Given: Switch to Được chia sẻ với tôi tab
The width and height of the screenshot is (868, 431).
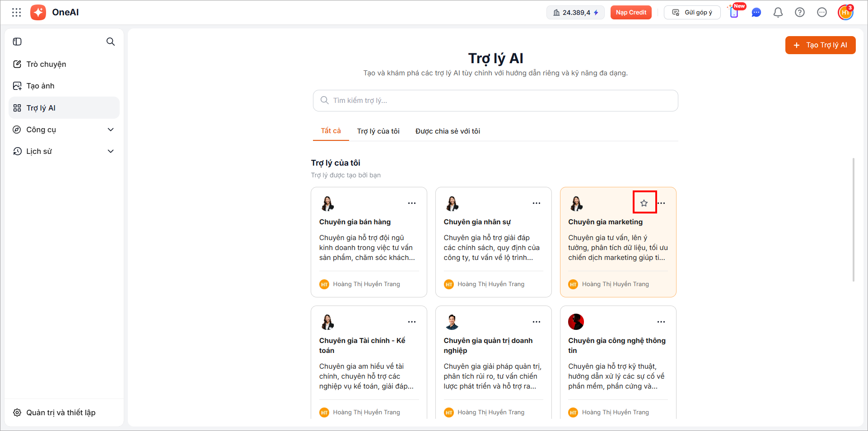Looking at the screenshot, I should click(x=448, y=131).
